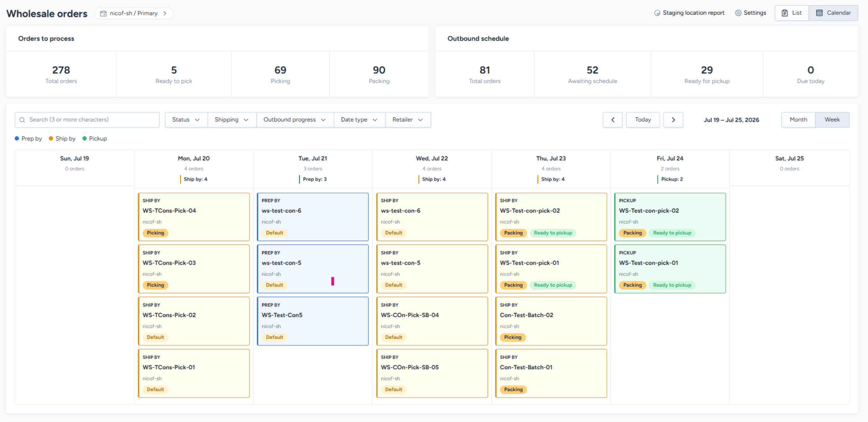Viewport: 868px width, 422px height.
Task: Expand the Retailer filter dropdown
Action: point(408,120)
